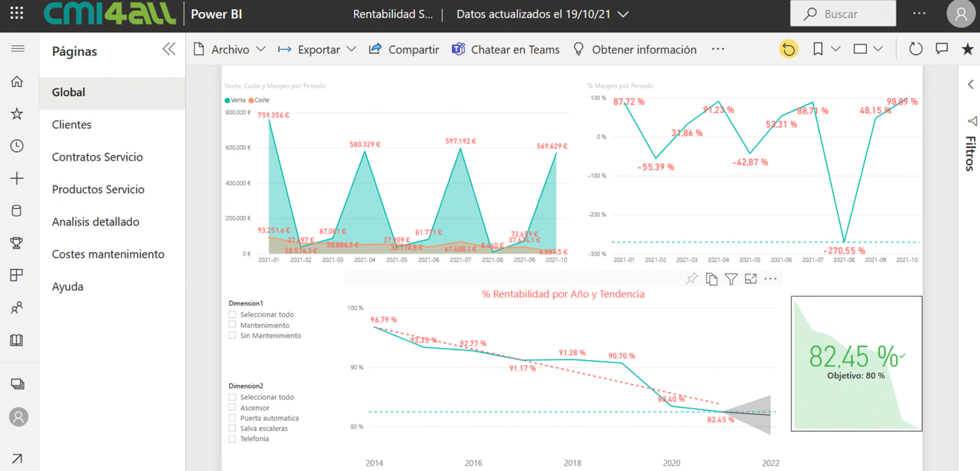The height and width of the screenshot is (471, 980).
Task: Click the filter funnel icon on chart
Action: point(731,279)
